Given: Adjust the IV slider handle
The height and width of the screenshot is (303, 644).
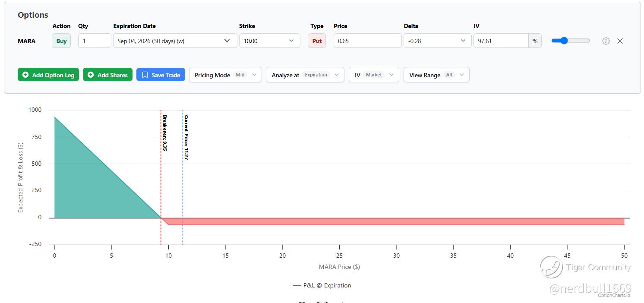Looking at the screenshot, I should 564,41.
